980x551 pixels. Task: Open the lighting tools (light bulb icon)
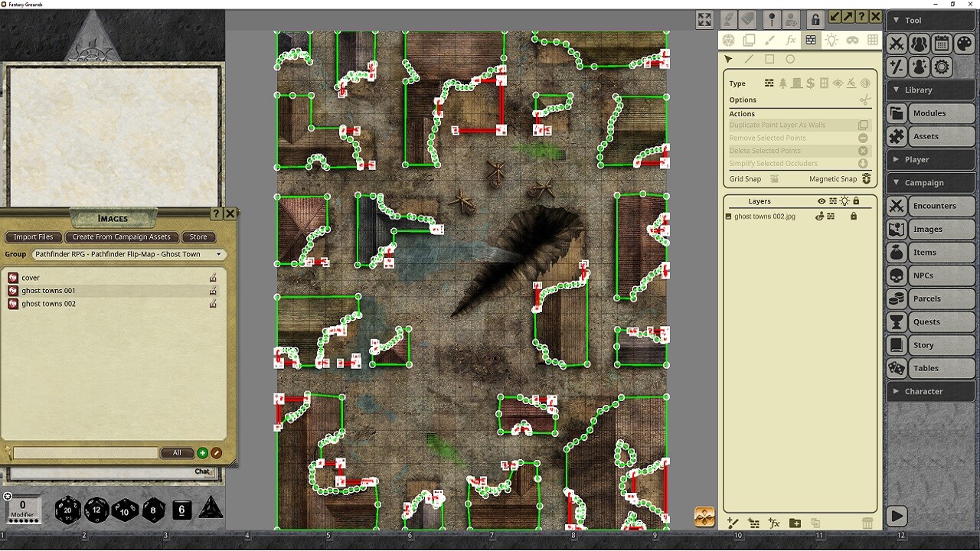click(x=831, y=40)
